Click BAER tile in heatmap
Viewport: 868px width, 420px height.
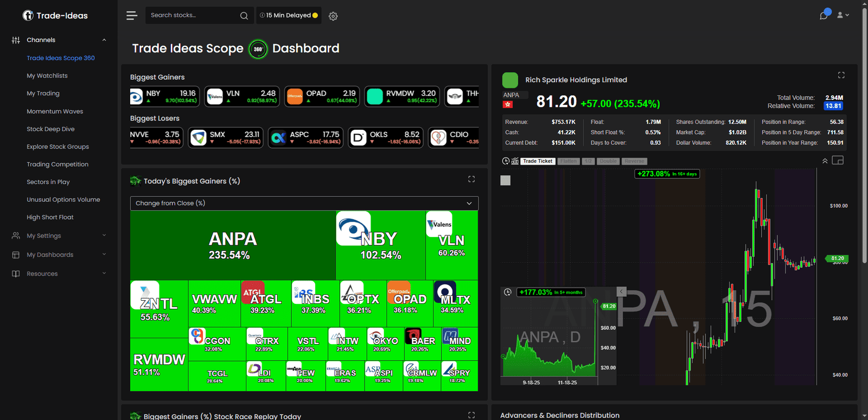click(423, 343)
